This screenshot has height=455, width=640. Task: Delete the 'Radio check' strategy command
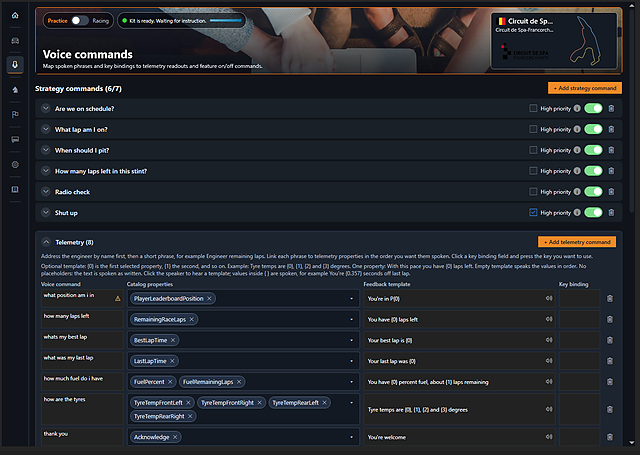pyautogui.click(x=611, y=192)
